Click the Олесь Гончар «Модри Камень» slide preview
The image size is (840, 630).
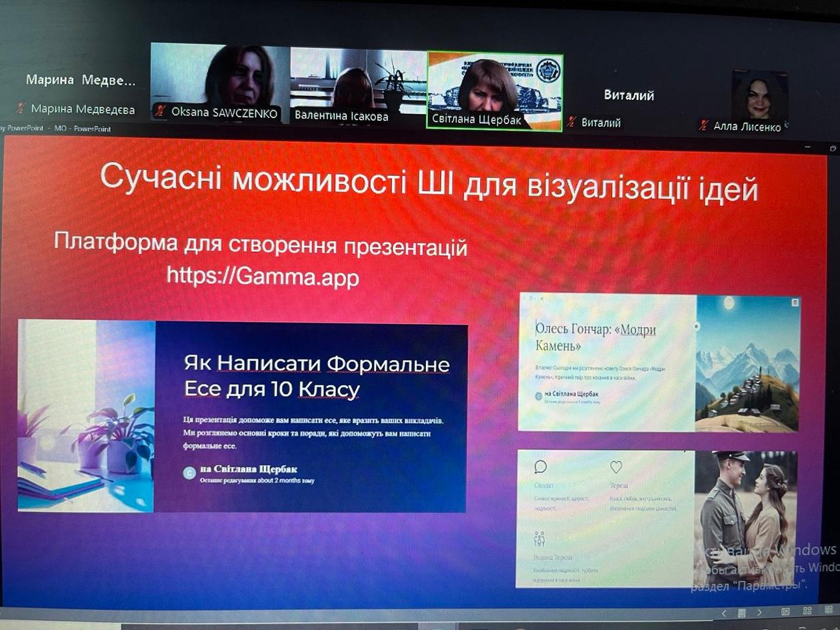[x=659, y=363]
